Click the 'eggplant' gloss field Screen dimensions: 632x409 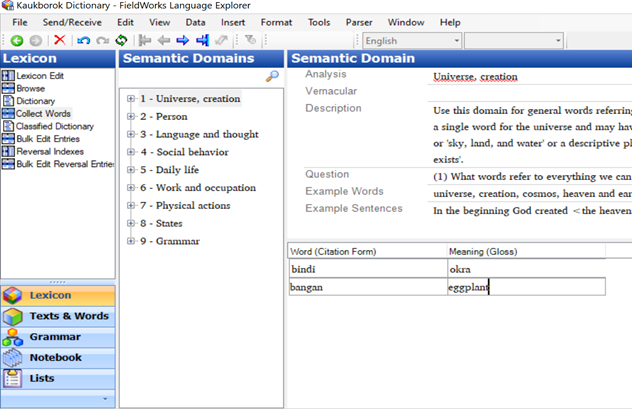coord(526,287)
